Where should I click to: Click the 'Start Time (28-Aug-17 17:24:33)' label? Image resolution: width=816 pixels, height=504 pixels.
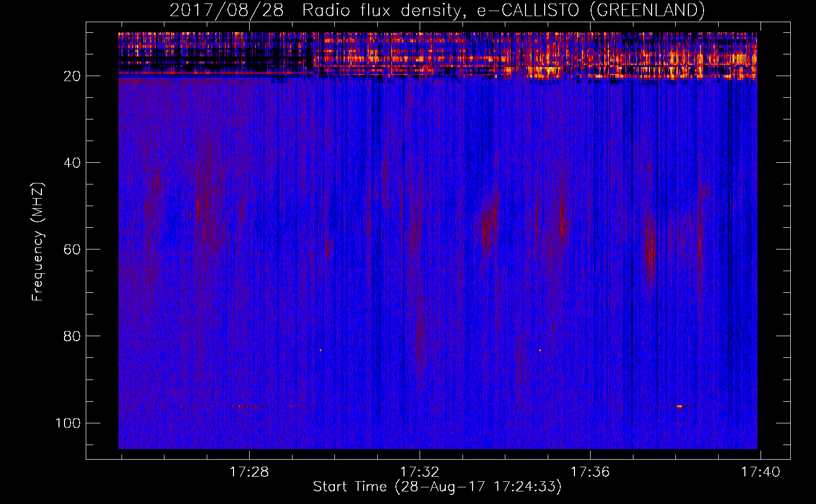click(437, 487)
